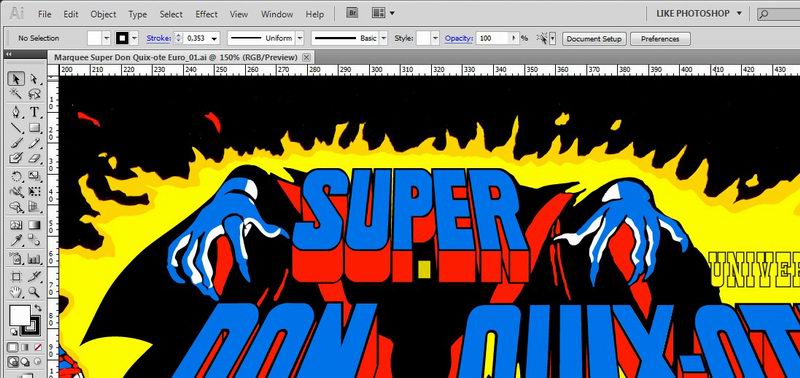This screenshot has height=378, width=800.
Task: Select the Selection arrow tool
Action: (16, 79)
